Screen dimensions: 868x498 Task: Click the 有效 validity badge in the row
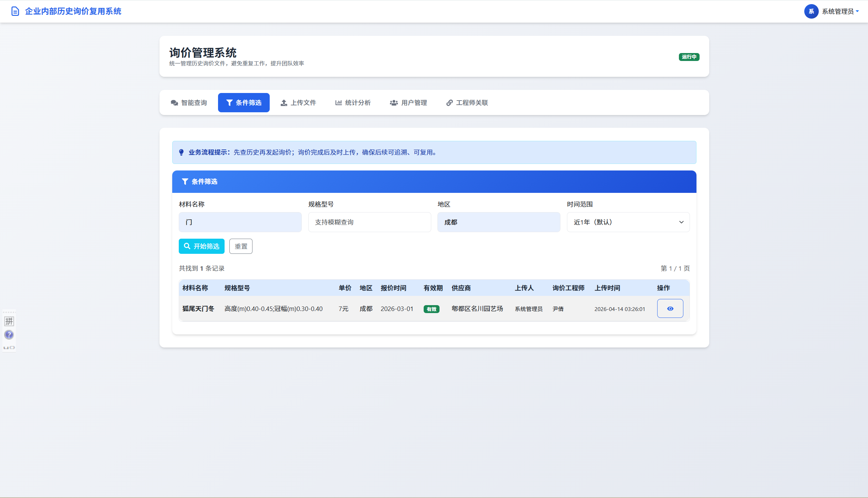pos(431,309)
